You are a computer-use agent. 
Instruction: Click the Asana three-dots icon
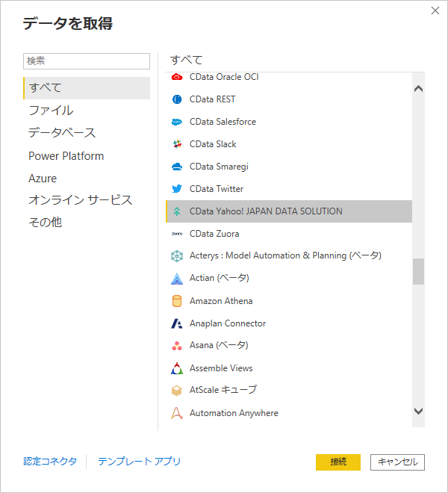pyautogui.click(x=177, y=346)
